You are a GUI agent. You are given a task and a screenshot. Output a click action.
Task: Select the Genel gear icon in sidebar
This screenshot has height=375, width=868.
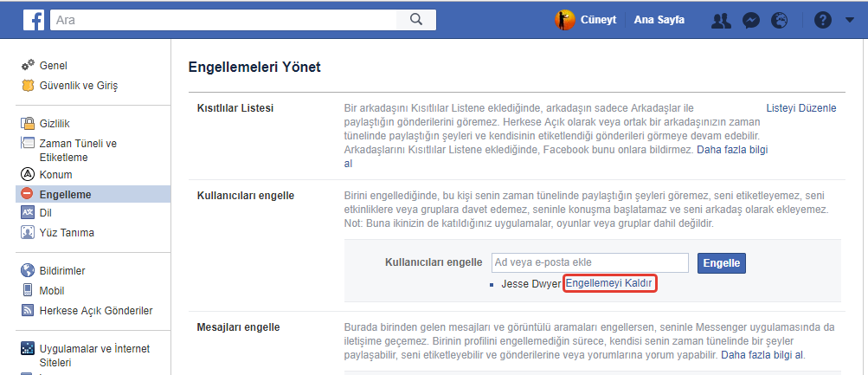(x=28, y=66)
